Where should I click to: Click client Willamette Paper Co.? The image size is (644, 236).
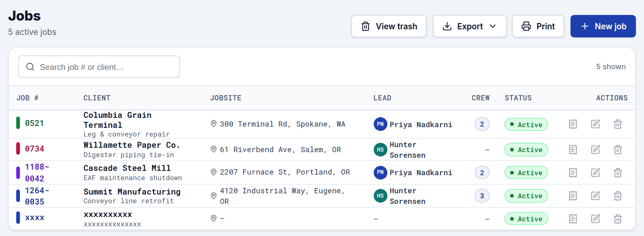point(132,145)
